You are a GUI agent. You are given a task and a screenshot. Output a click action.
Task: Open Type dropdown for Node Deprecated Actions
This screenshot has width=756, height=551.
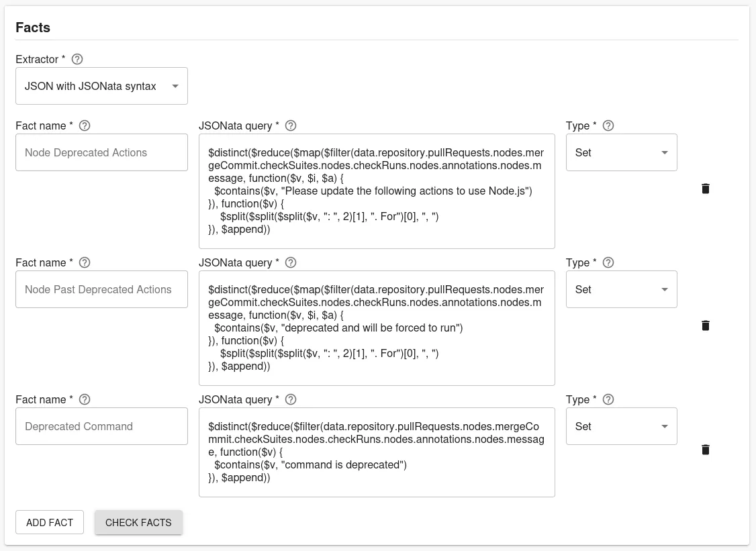[x=621, y=152]
